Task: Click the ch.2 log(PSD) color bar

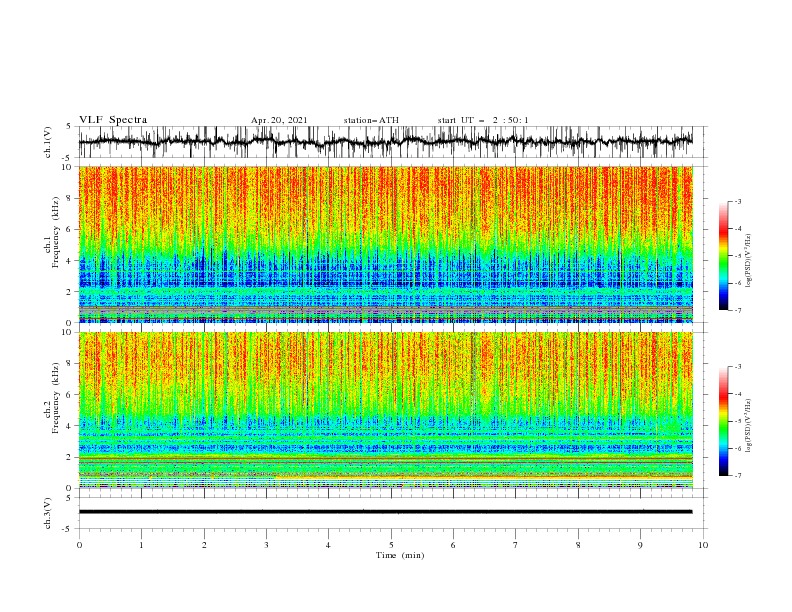Action: coord(723,421)
